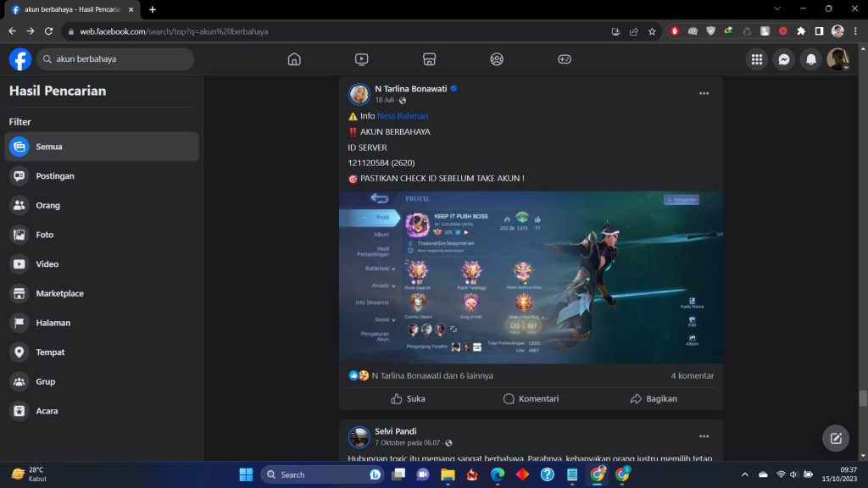Open the Gaming icon in top navigation
The image size is (868, 488).
point(564,59)
